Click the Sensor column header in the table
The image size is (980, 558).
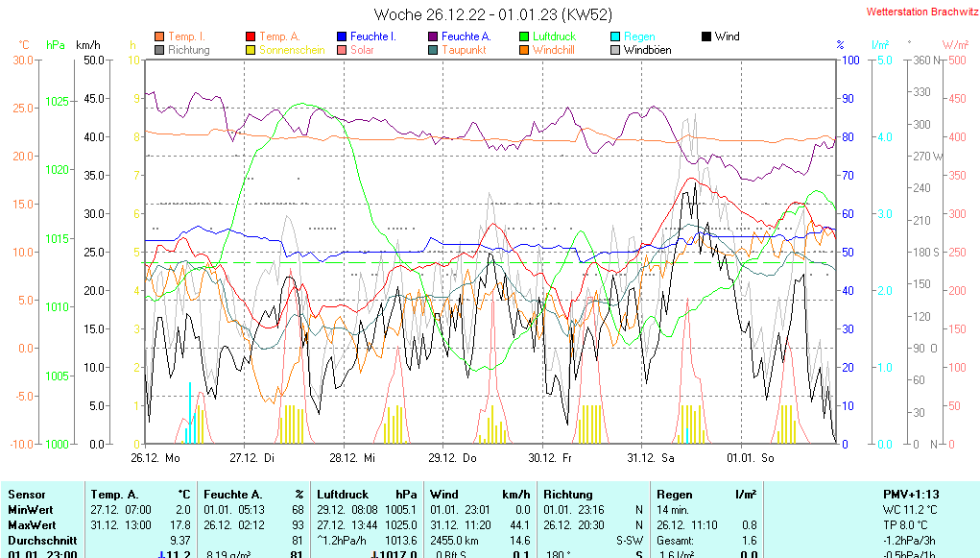(26, 494)
